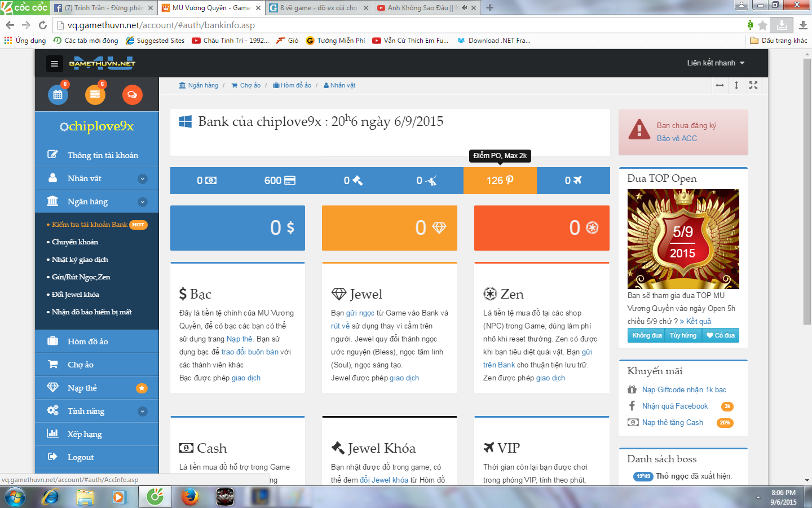Open a new browser tab

[490, 8]
